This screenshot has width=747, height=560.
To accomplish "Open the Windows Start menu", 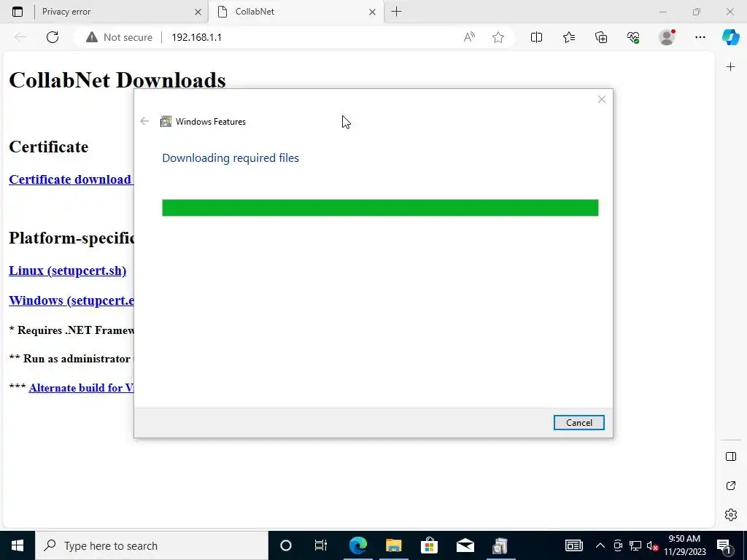I will [x=18, y=545].
